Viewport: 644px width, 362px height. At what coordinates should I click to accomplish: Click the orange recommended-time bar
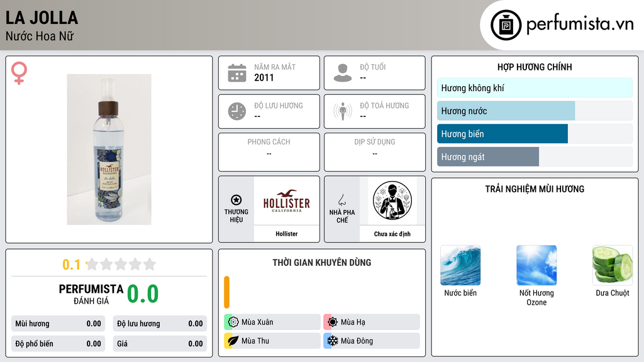point(226,292)
